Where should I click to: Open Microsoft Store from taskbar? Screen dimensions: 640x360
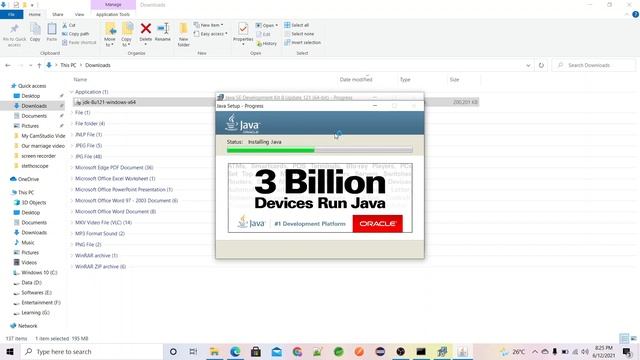256,351
